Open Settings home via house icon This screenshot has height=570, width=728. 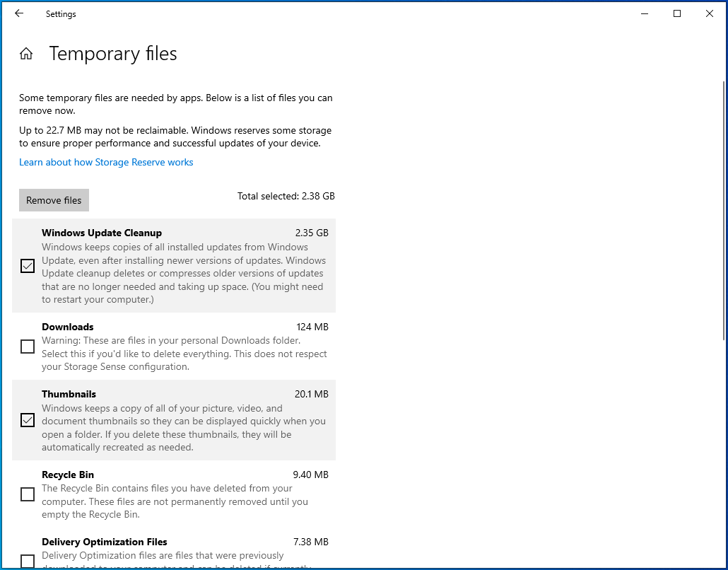pyautogui.click(x=26, y=54)
